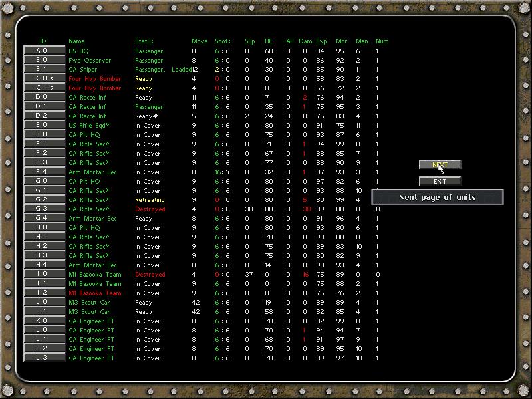Click the US Rifle Sqd* unit name
The height and width of the screenshot is (399, 532).
point(89,126)
